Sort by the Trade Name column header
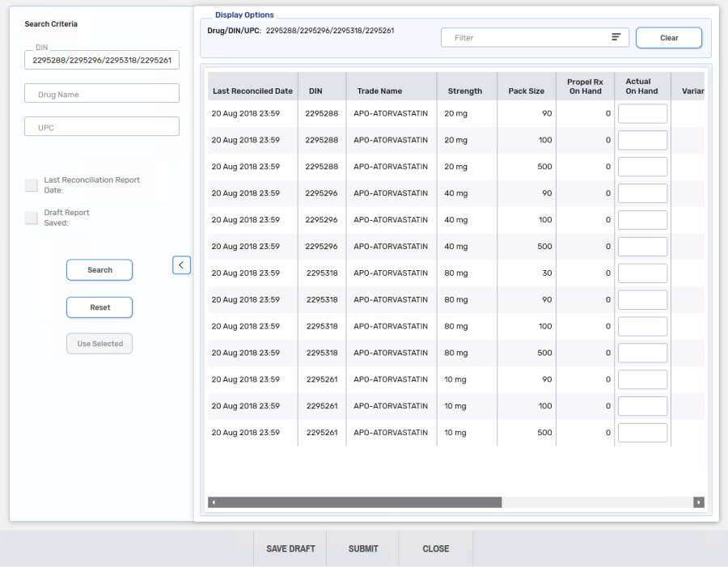The height and width of the screenshot is (567, 728). click(x=379, y=90)
